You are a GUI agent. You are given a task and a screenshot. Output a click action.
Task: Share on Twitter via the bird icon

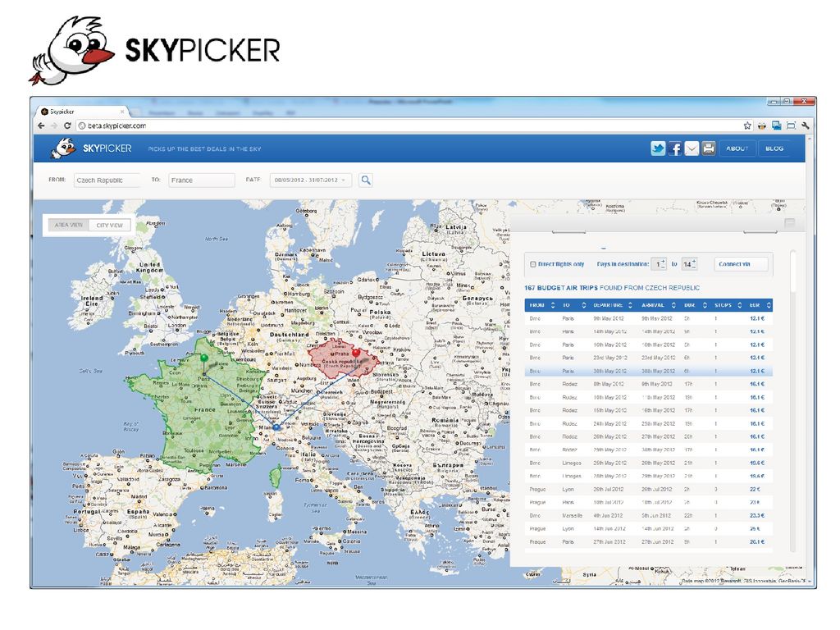point(658,148)
